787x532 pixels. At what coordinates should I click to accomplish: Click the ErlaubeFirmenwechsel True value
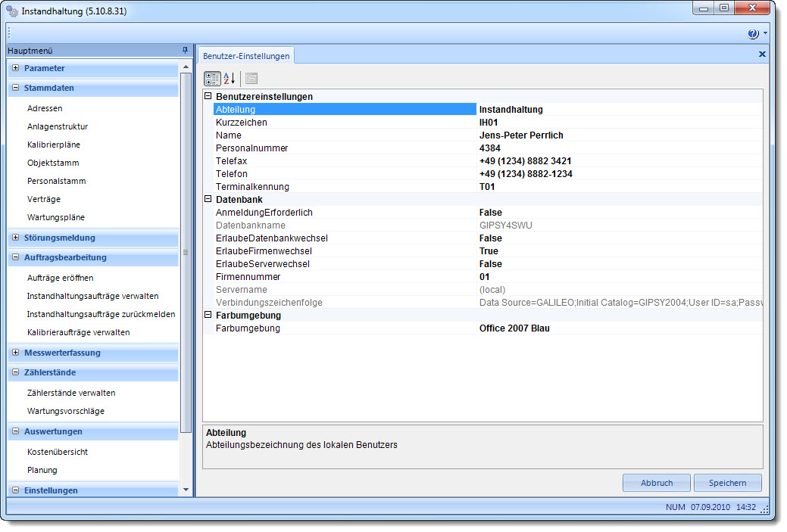click(489, 251)
